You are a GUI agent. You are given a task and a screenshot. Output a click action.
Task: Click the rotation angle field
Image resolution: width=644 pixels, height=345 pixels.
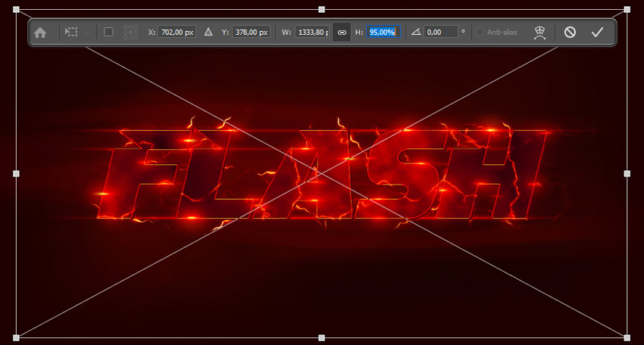(441, 32)
